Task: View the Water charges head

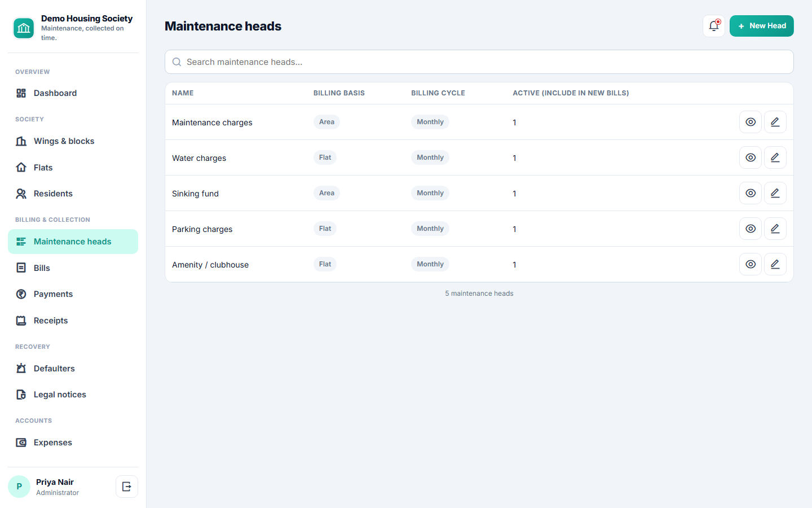Action: (751, 157)
